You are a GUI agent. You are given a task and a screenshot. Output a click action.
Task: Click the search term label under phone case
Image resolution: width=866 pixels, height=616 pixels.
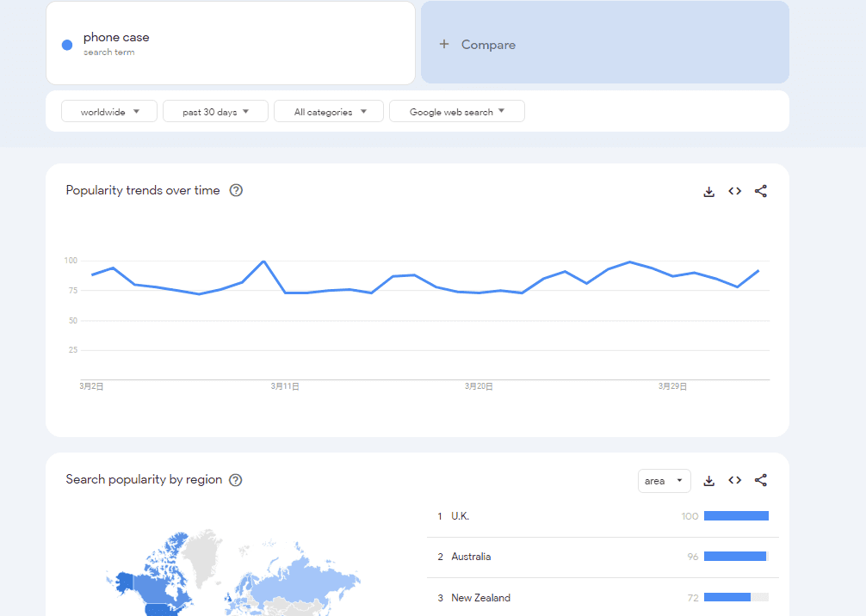pos(108,52)
